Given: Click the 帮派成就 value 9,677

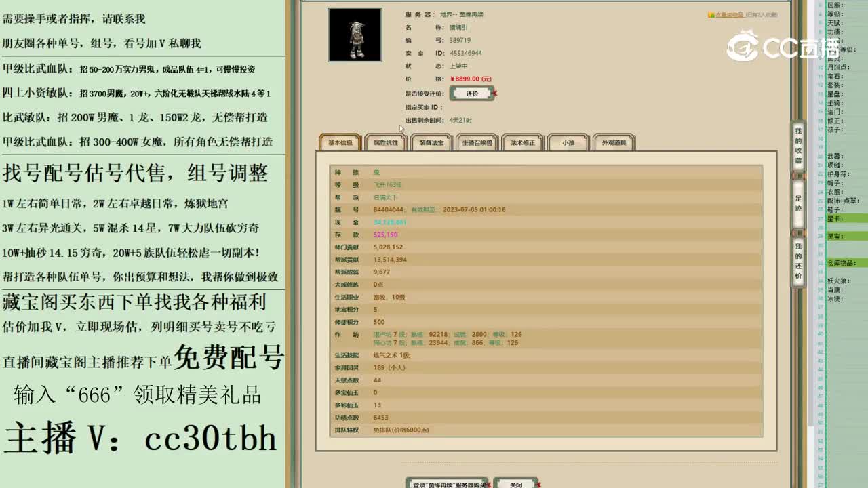Looking at the screenshot, I should [382, 272].
